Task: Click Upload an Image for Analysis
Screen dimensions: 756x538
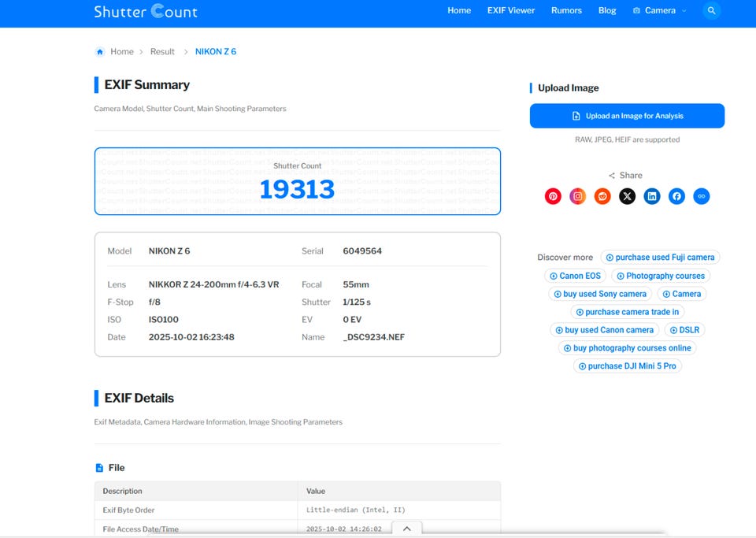Action: tap(627, 116)
